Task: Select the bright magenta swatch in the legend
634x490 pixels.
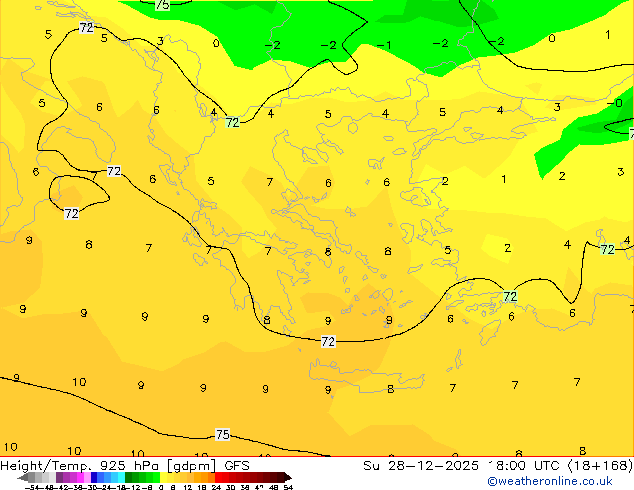Action: [80, 477]
